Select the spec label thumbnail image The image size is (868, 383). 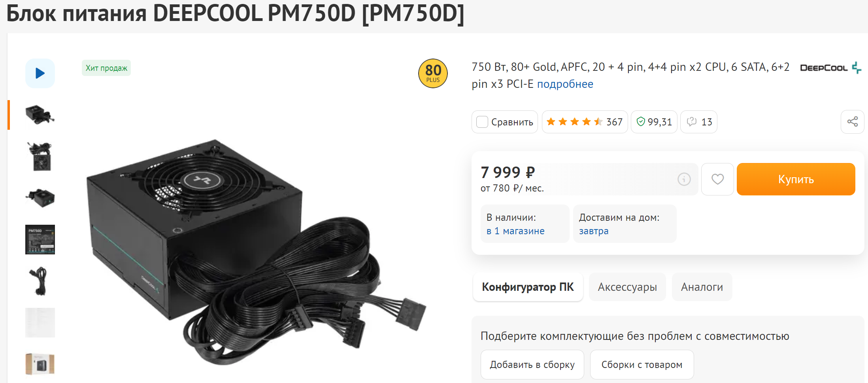[40, 239]
